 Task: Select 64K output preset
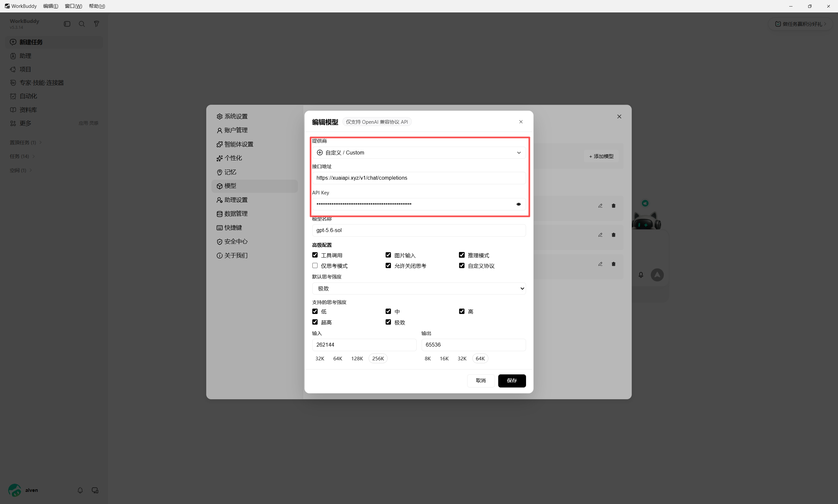click(x=480, y=359)
